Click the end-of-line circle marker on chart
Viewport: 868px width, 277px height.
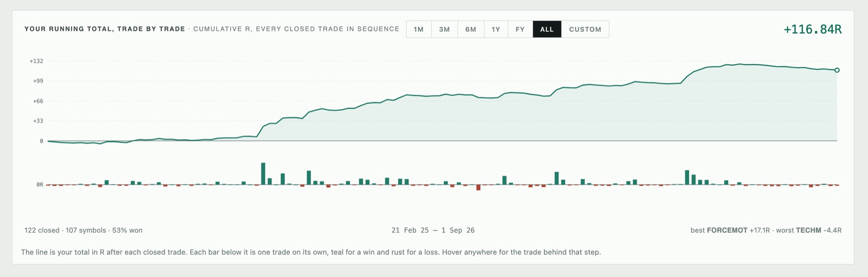[x=837, y=70]
